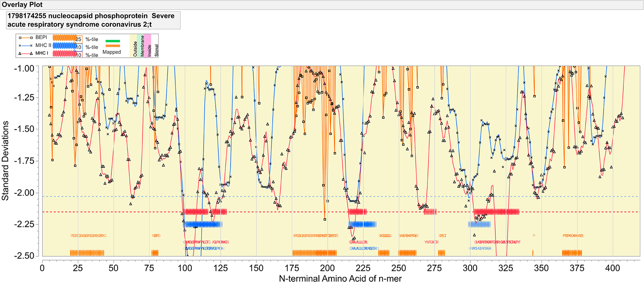The height and width of the screenshot is (282, 644).
Task: Click the 0 x-axis tick label
Action: 42,268
